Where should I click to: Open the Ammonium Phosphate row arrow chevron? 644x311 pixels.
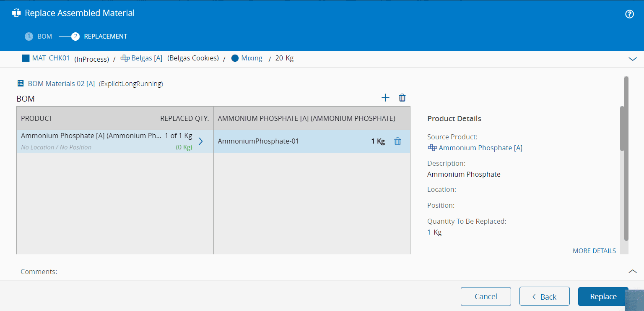200,141
